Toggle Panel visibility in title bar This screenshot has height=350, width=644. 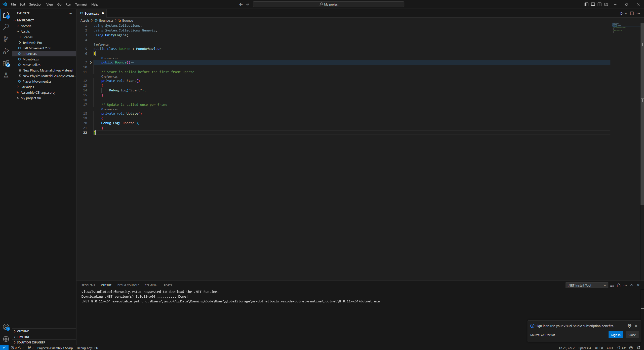pyautogui.click(x=593, y=4)
